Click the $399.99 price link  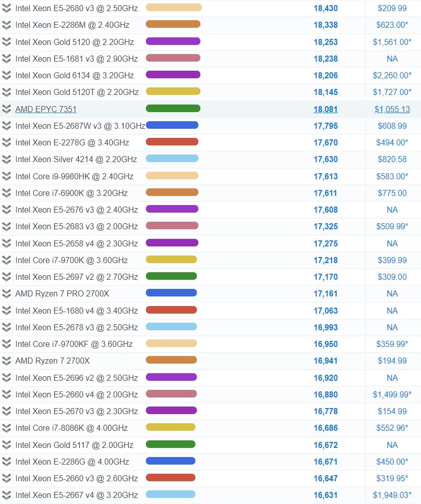pos(392,261)
